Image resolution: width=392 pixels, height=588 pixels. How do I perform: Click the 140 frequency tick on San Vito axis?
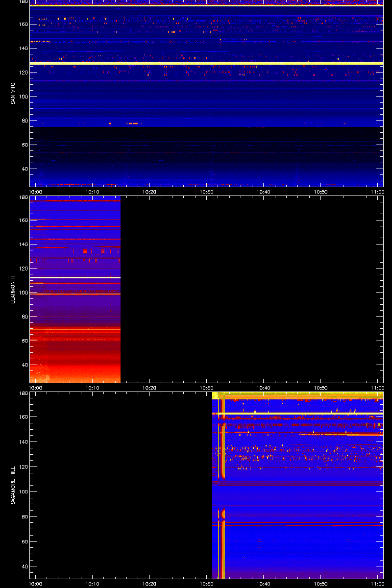(23, 48)
